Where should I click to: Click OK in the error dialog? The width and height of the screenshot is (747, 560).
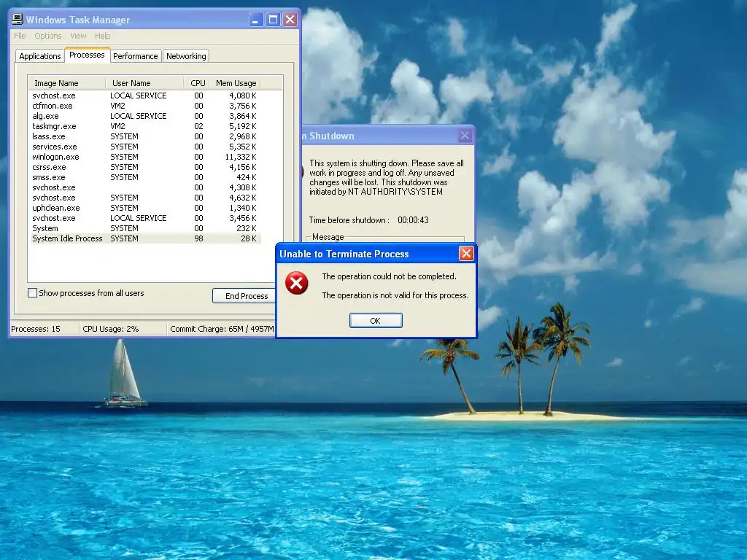click(x=376, y=321)
